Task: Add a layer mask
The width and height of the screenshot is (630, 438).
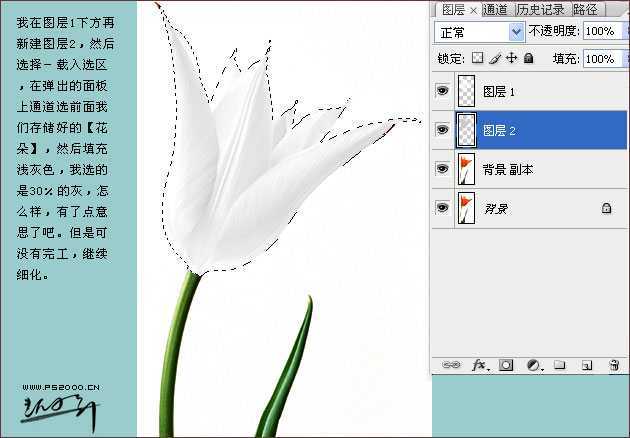Action: coord(506,365)
